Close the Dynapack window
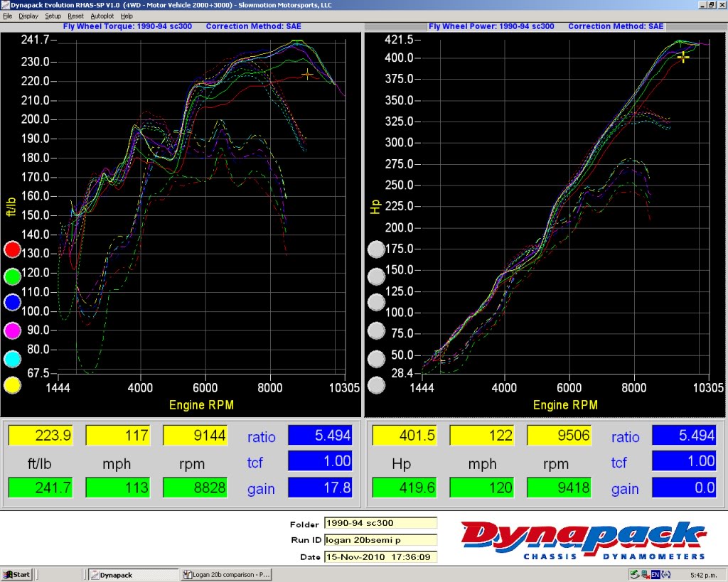The image size is (728, 582). pyautogui.click(x=721, y=5)
